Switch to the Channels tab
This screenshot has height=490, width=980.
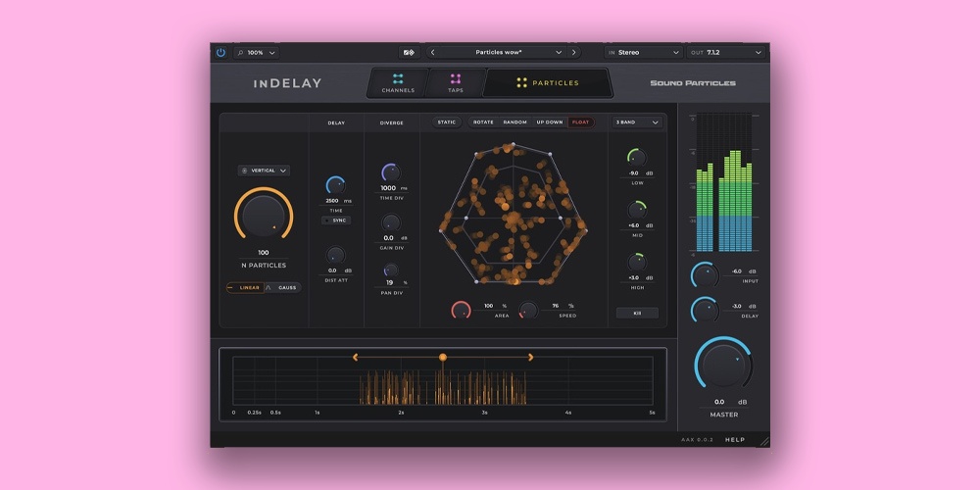click(398, 83)
